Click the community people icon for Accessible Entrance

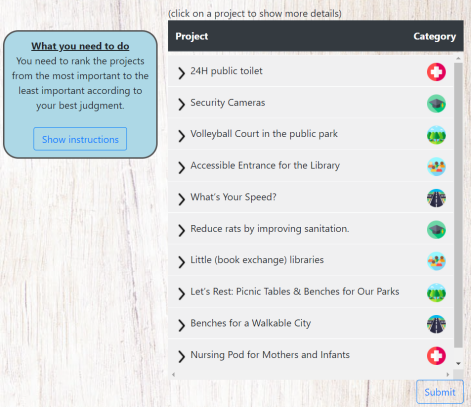coord(436,167)
